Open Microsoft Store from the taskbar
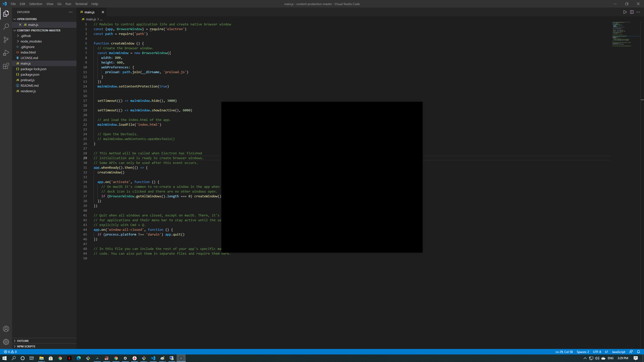 pyautogui.click(x=51, y=358)
